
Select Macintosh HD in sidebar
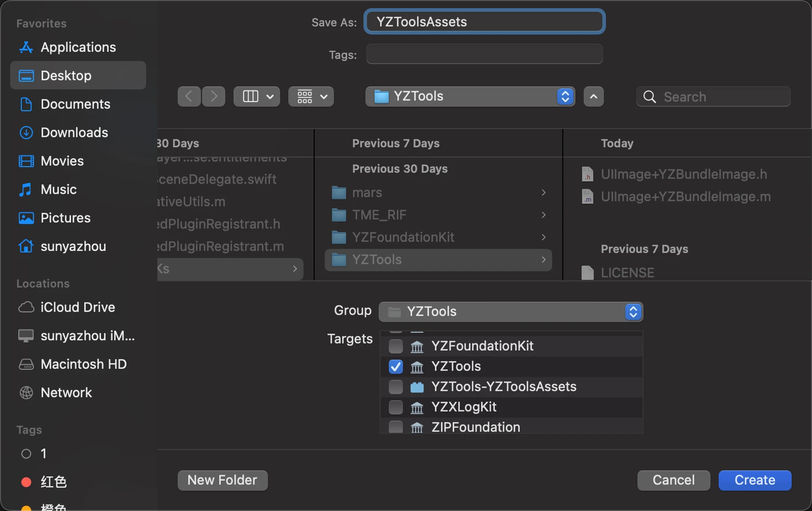83,364
